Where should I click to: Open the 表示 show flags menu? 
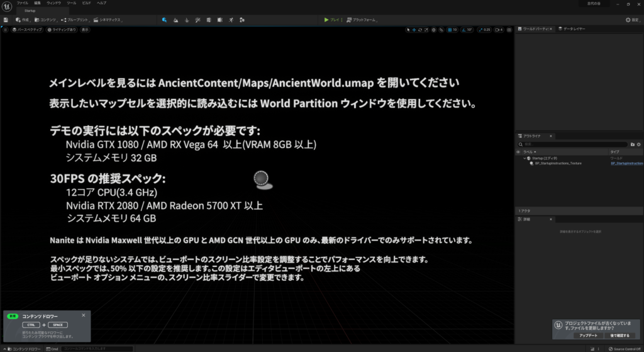[x=85, y=30]
